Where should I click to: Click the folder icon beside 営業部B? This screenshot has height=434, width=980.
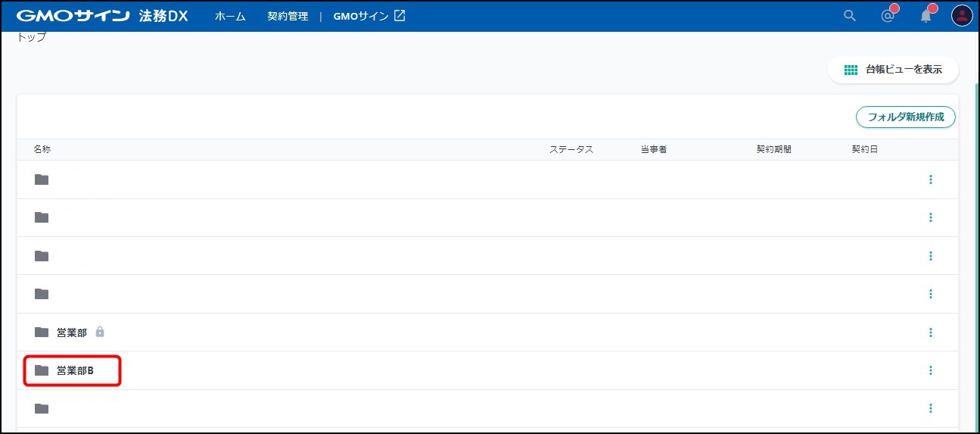click(x=42, y=370)
